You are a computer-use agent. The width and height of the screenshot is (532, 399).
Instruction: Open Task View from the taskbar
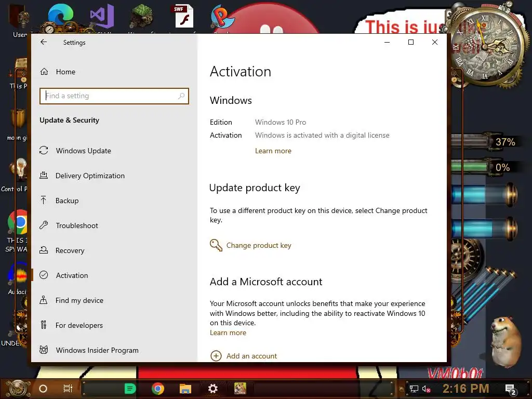coord(68,389)
